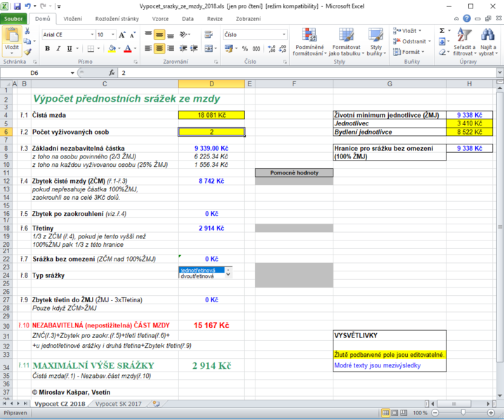Screen dimensions: 504x420
Task: Click the red font color A icon
Action: 128,48
